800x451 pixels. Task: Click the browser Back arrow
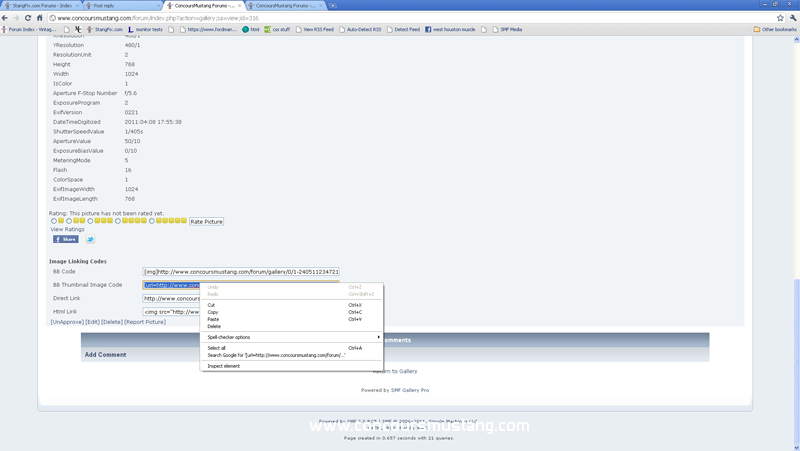[5, 18]
